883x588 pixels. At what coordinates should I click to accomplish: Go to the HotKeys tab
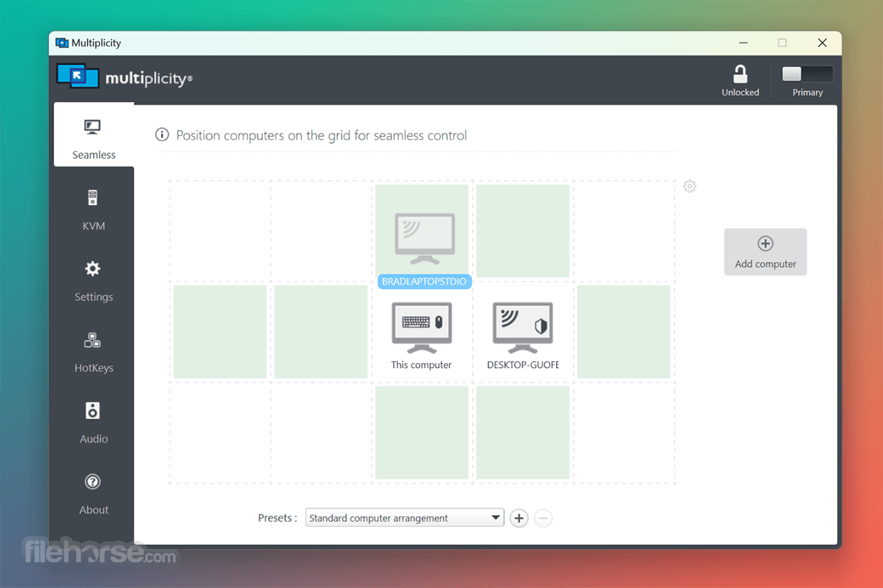93,352
